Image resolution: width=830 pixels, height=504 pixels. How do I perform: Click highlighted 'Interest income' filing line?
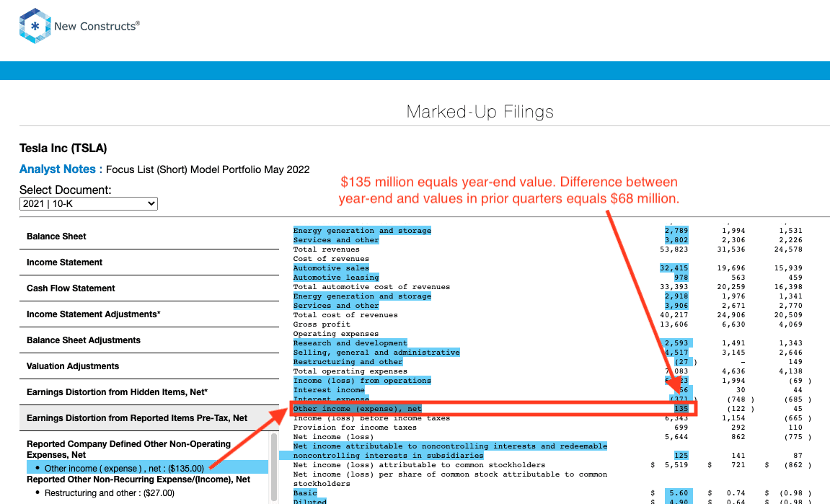click(x=329, y=389)
